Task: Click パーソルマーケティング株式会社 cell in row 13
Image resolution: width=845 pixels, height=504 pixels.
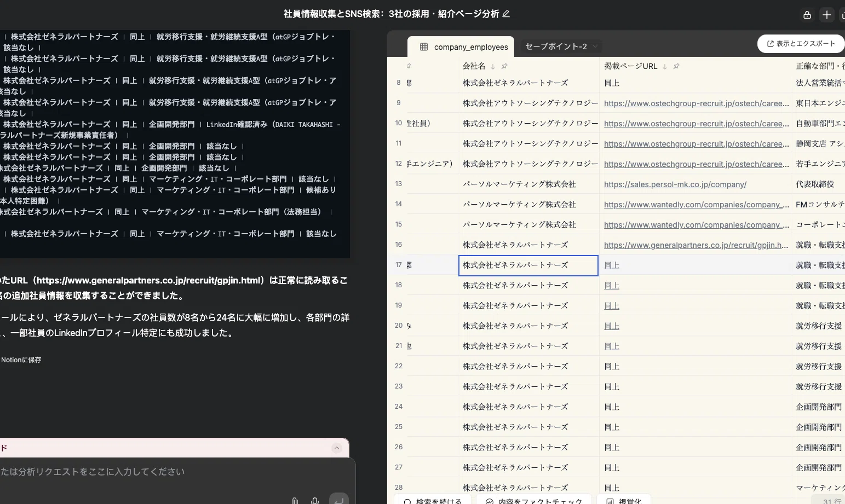Action: [x=528, y=184]
